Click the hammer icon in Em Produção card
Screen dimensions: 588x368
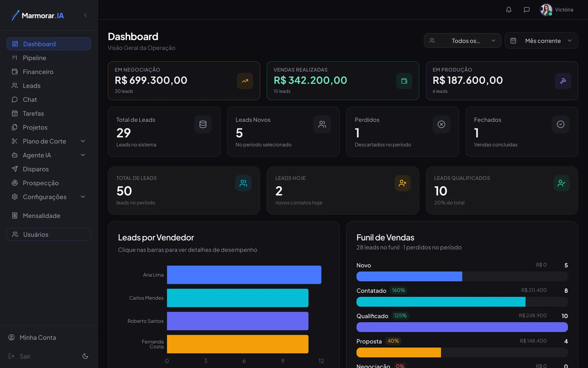pyautogui.click(x=563, y=81)
